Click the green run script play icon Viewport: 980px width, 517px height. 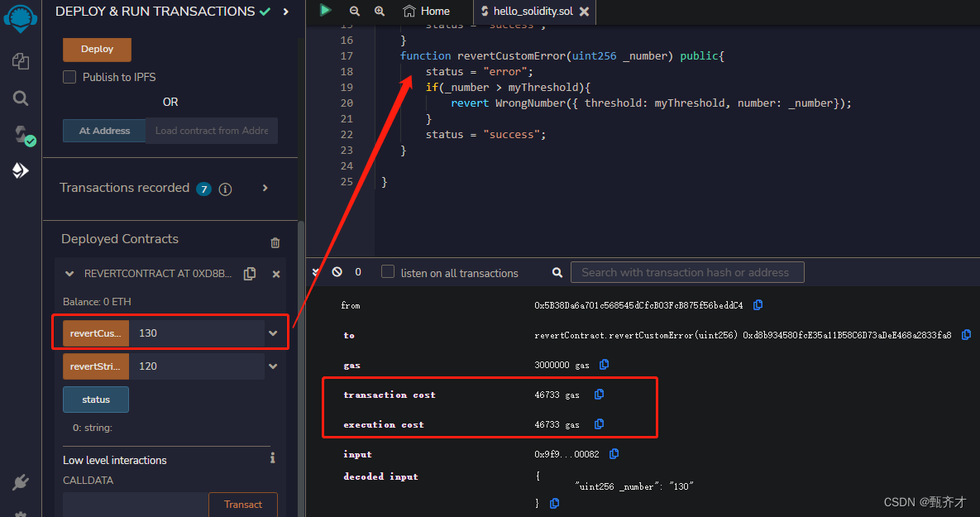[x=325, y=10]
